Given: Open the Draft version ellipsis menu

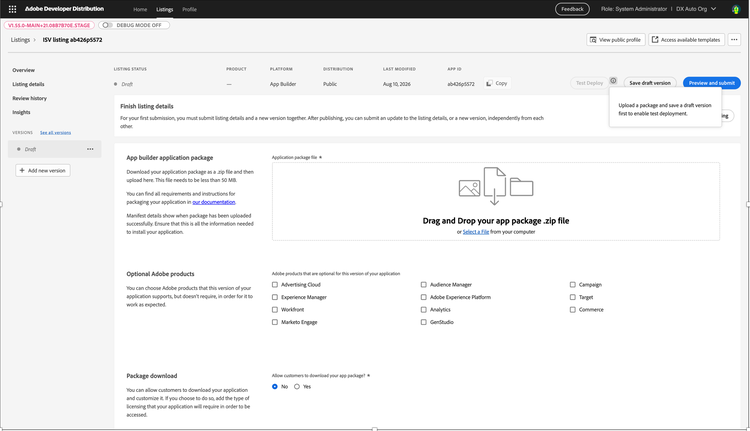Looking at the screenshot, I should (90, 149).
